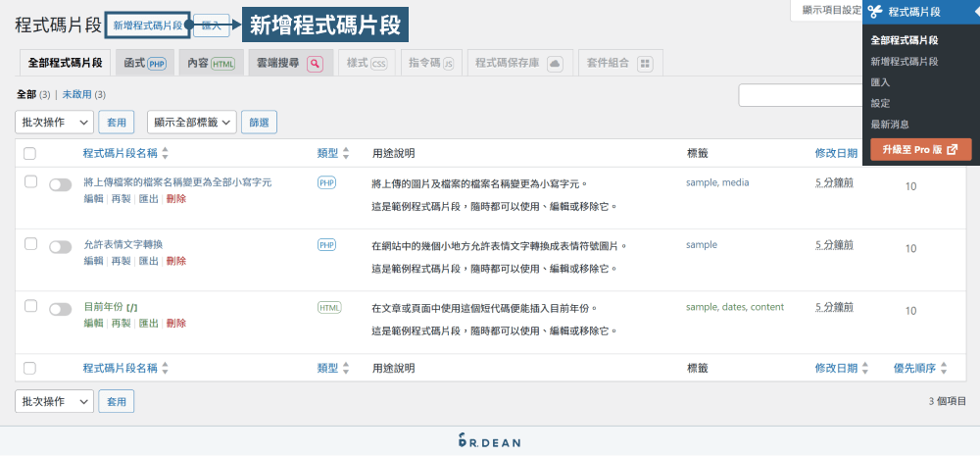This screenshot has width=980, height=456.
Task: Click 匯出 under 目前年份
Action: tap(149, 324)
